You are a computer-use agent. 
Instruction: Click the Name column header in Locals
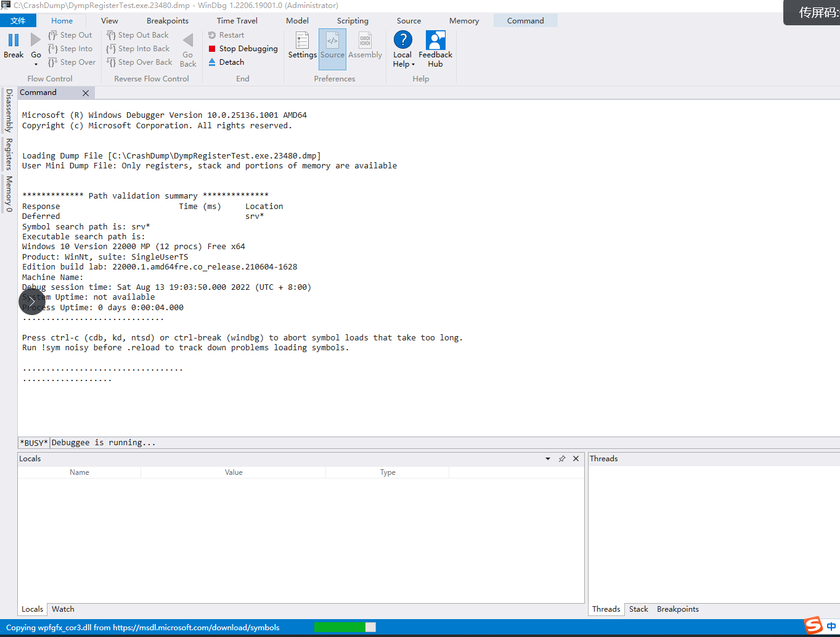80,472
